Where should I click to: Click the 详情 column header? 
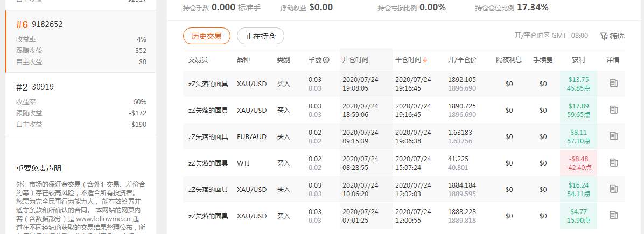pos(613,60)
